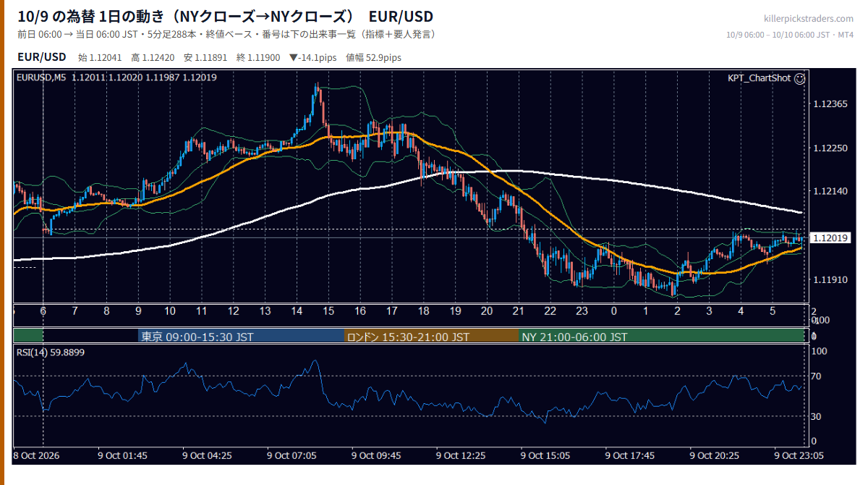Click the RSI scale label 100
Viewport: 868px width, 485px height.
820,351
